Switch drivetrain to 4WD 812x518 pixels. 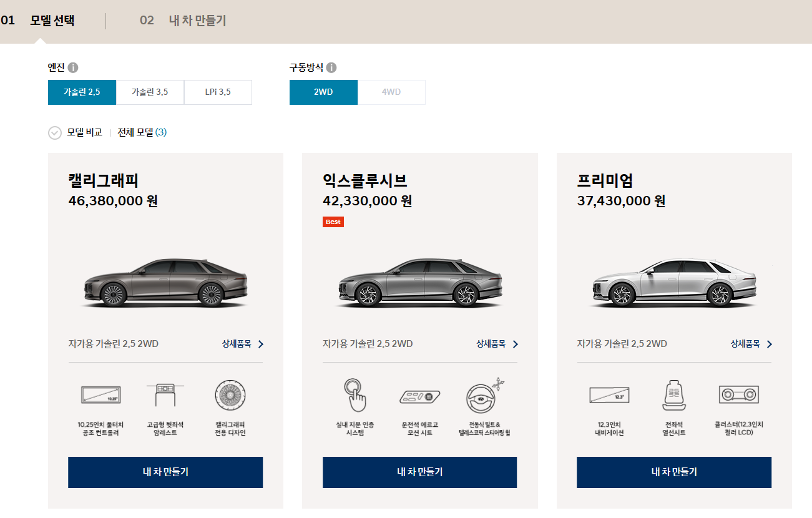click(391, 92)
